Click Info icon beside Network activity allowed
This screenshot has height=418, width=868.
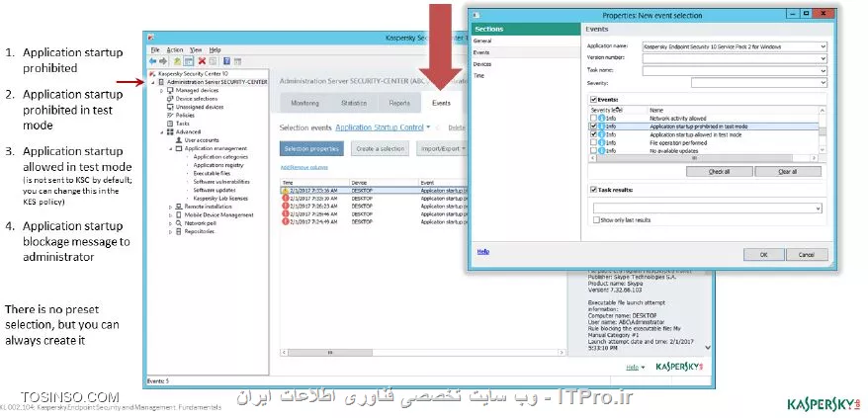tap(602, 119)
